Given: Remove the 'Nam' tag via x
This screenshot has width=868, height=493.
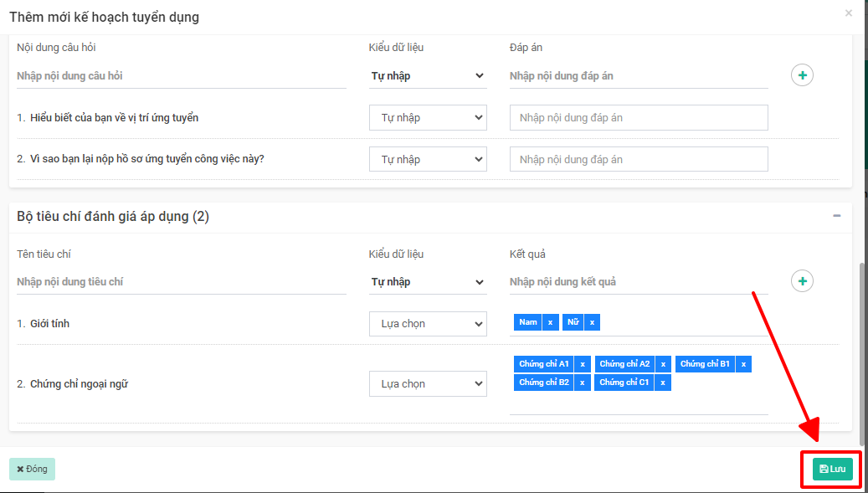Looking at the screenshot, I should coord(550,322).
